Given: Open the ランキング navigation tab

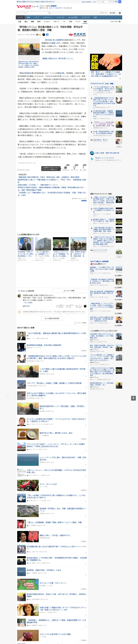Looking at the screenshot, I should (86, 17).
